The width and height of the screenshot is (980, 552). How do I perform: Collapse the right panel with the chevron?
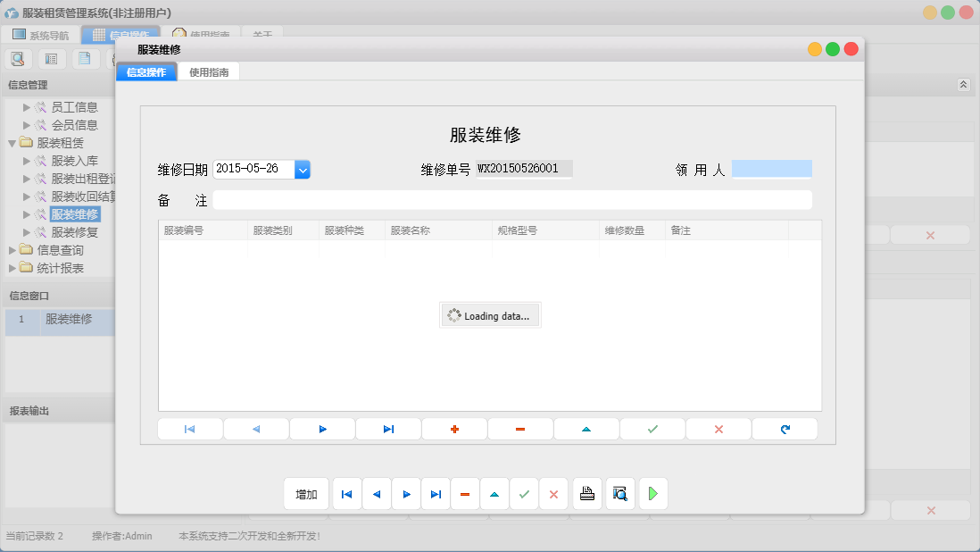click(x=964, y=84)
